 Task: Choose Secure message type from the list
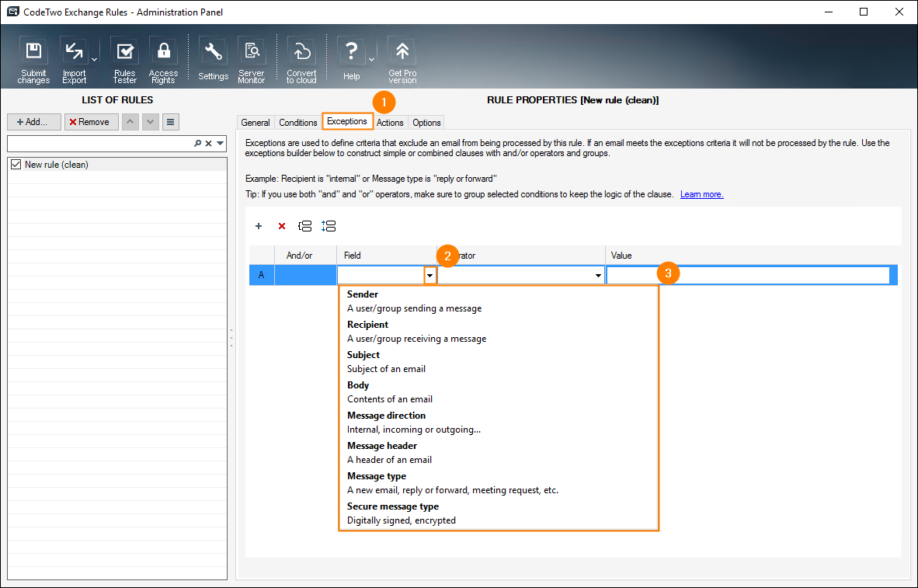pyautogui.click(x=499, y=513)
